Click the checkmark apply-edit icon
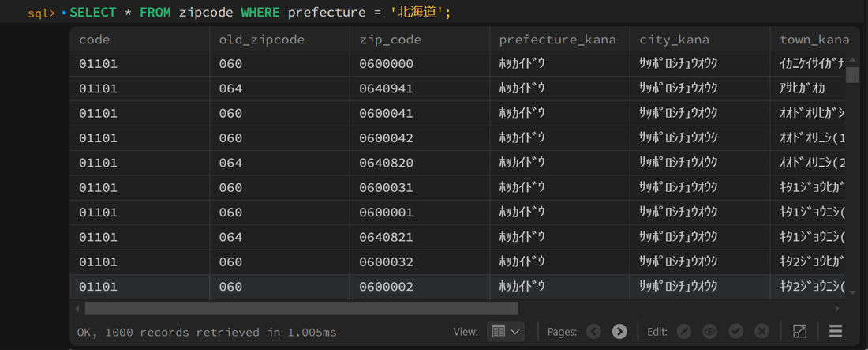Screen dimensions: 868x350 (736, 332)
